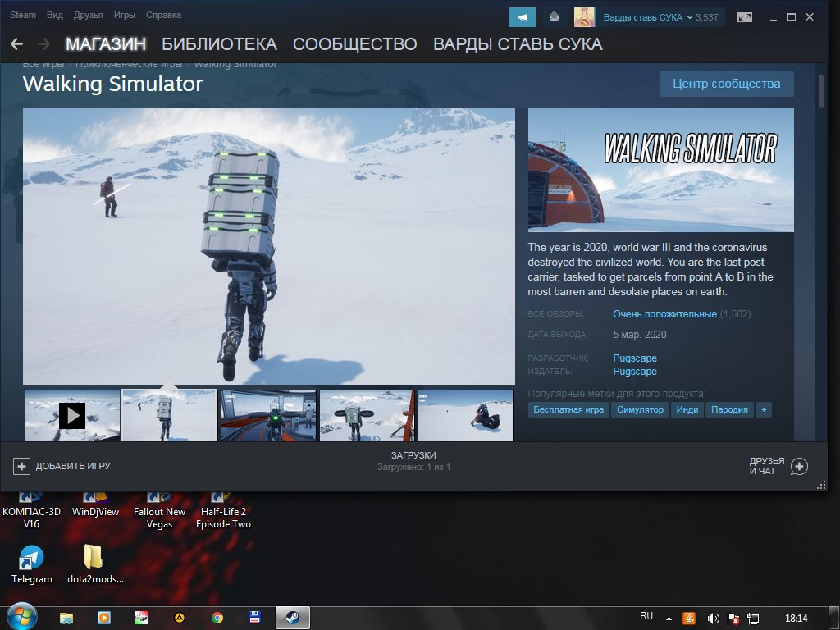Open Google Chrome from the taskbar
The height and width of the screenshot is (630, 840).
pos(217,618)
